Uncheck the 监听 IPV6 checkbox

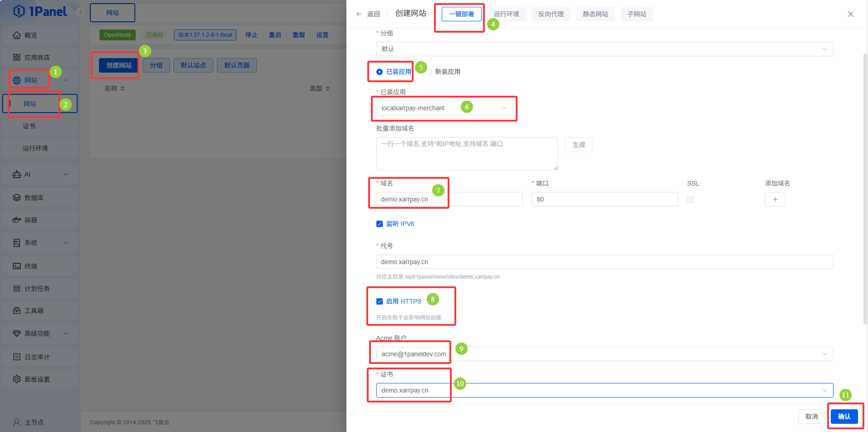tap(380, 224)
